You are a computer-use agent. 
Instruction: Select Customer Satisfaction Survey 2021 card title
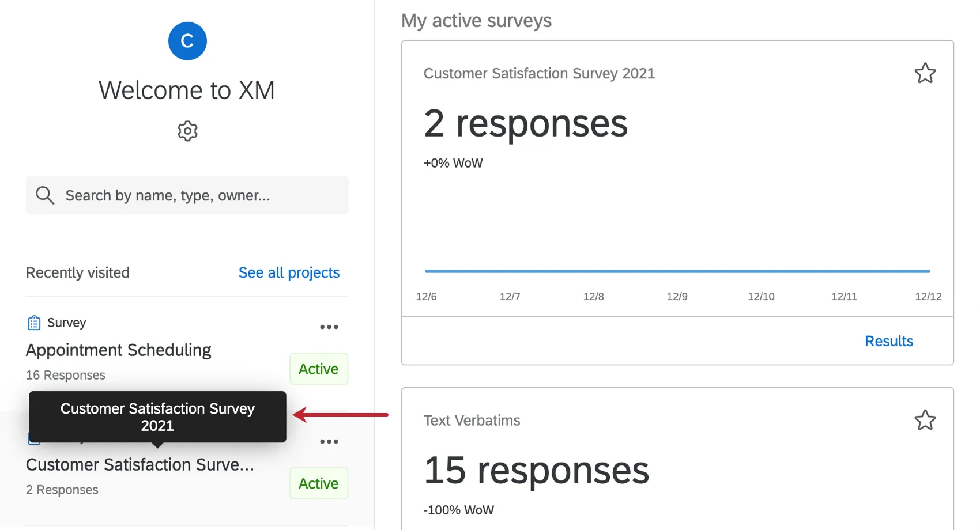[539, 74]
